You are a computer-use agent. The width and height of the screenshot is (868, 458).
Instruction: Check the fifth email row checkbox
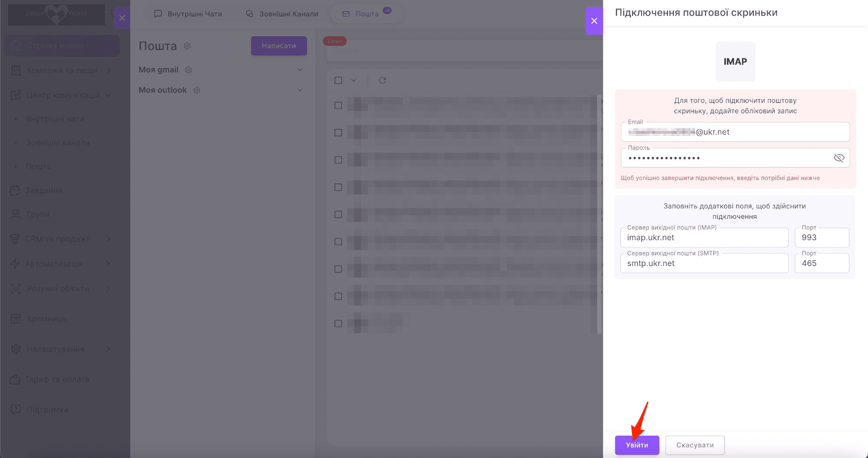point(338,215)
